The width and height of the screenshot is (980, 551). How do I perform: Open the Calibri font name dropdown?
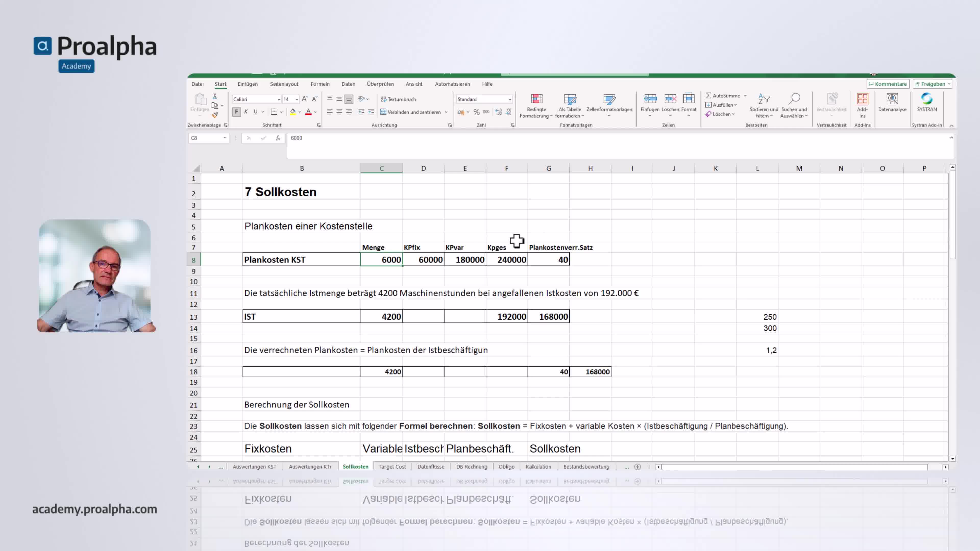point(278,100)
